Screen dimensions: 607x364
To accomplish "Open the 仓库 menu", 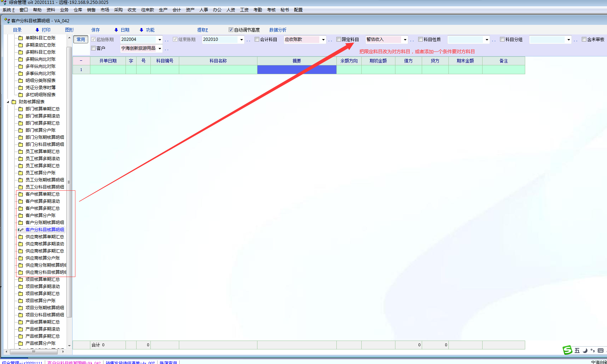I will (x=78, y=10).
